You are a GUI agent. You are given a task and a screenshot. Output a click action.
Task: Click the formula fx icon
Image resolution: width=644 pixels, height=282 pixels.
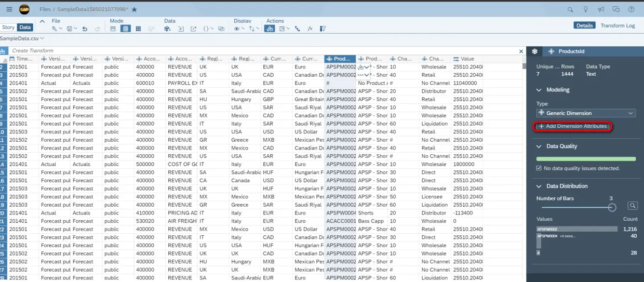coord(310,29)
